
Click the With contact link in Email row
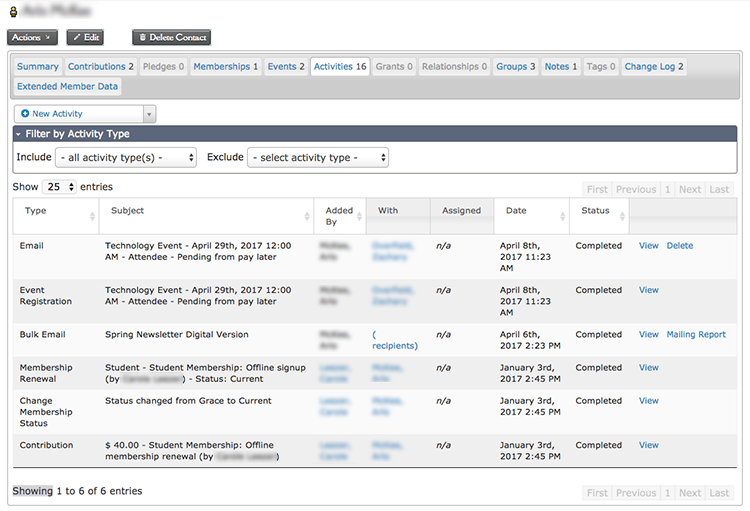[392, 251]
